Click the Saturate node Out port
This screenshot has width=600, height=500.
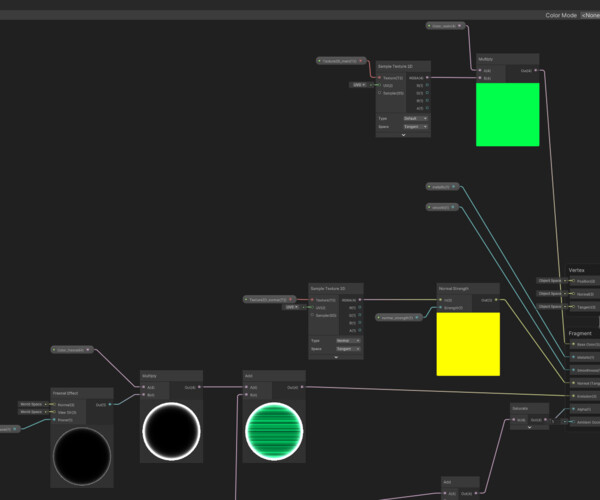click(x=545, y=420)
